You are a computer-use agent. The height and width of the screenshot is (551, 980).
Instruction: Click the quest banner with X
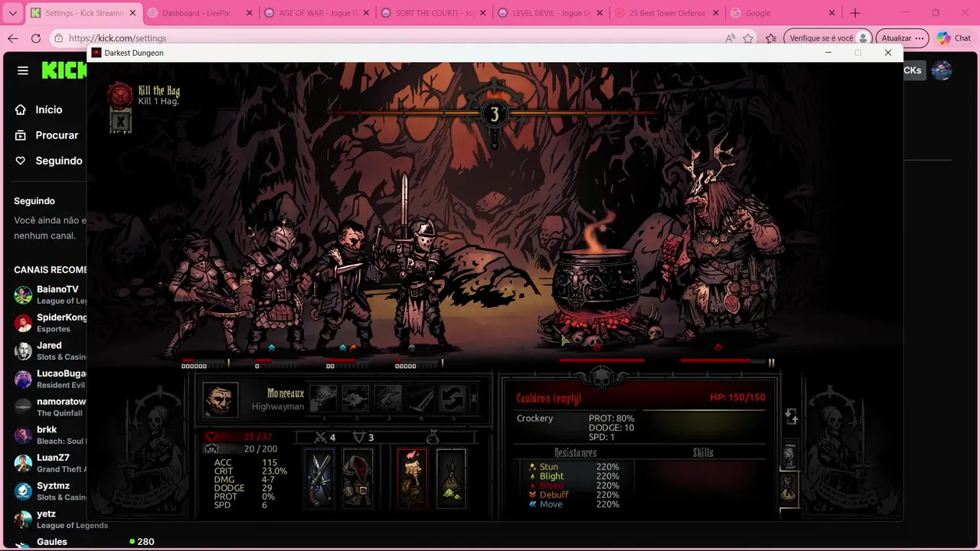pyautogui.click(x=120, y=121)
